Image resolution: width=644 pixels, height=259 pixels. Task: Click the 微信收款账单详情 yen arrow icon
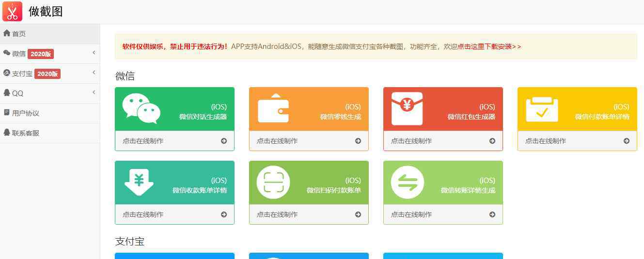(139, 182)
